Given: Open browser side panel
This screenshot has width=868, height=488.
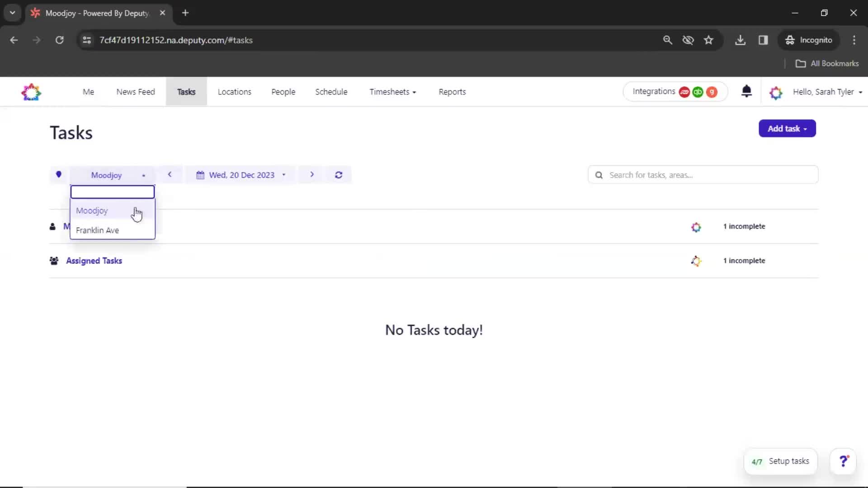Looking at the screenshot, I should pos(763,40).
